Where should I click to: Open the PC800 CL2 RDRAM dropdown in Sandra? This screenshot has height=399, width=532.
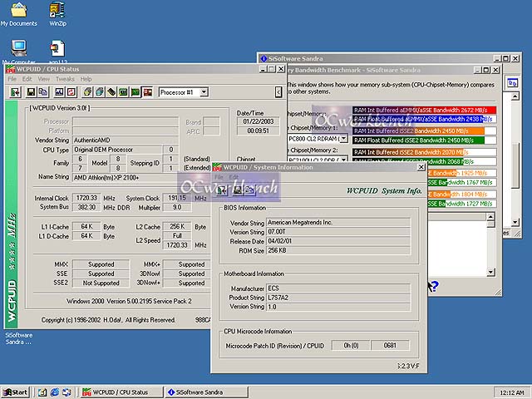pyautogui.click(x=343, y=139)
